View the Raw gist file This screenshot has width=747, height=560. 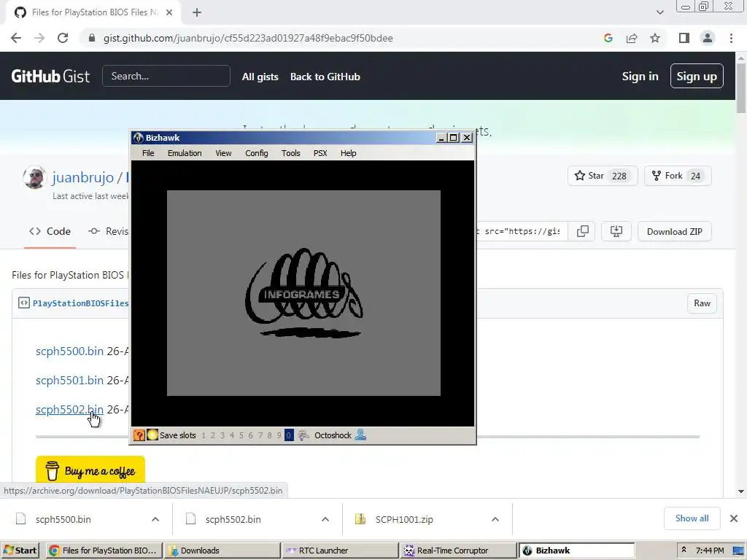tap(702, 303)
